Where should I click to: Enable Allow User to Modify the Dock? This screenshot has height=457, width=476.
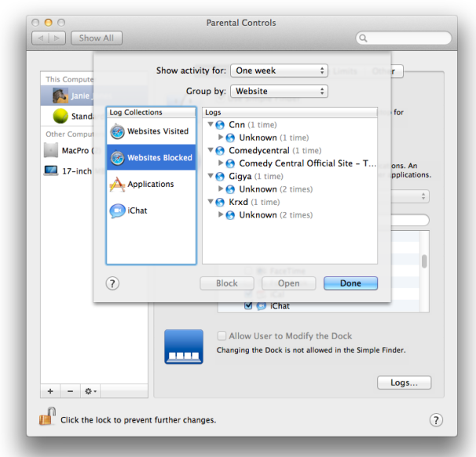point(222,336)
